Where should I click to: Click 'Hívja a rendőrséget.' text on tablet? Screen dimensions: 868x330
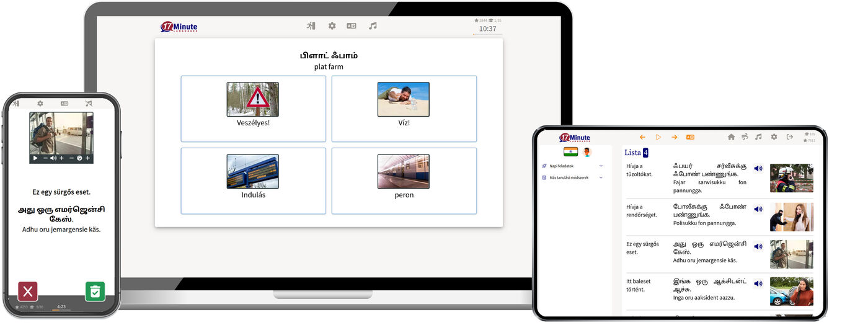pos(642,211)
